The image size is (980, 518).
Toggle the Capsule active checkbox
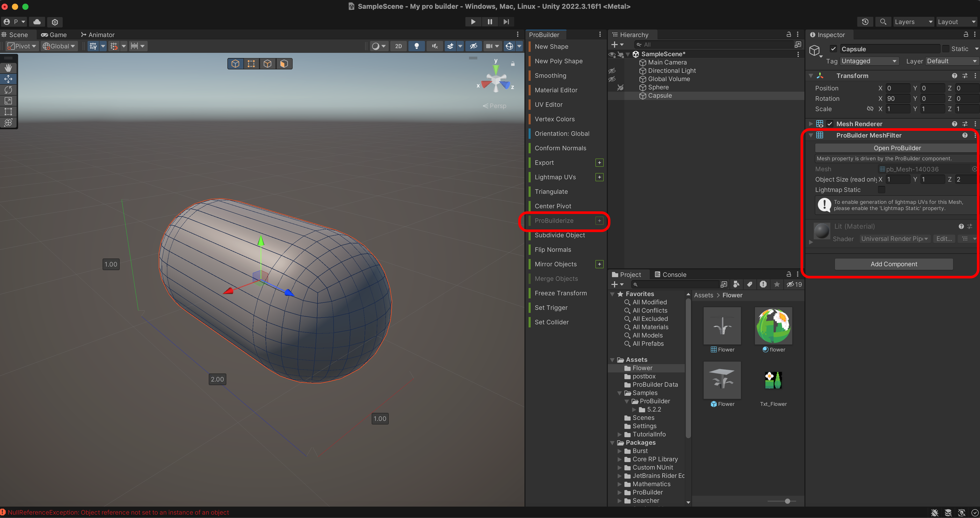click(x=833, y=49)
